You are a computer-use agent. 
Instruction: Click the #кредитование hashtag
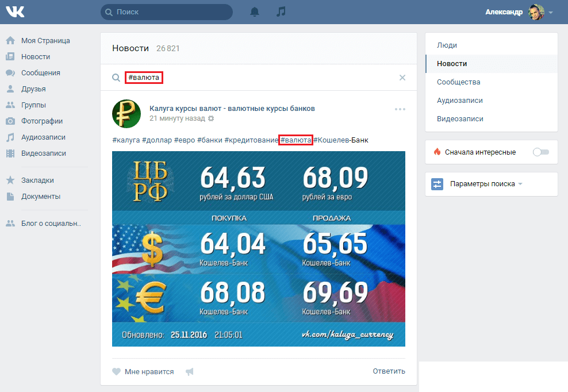[251, 140]
